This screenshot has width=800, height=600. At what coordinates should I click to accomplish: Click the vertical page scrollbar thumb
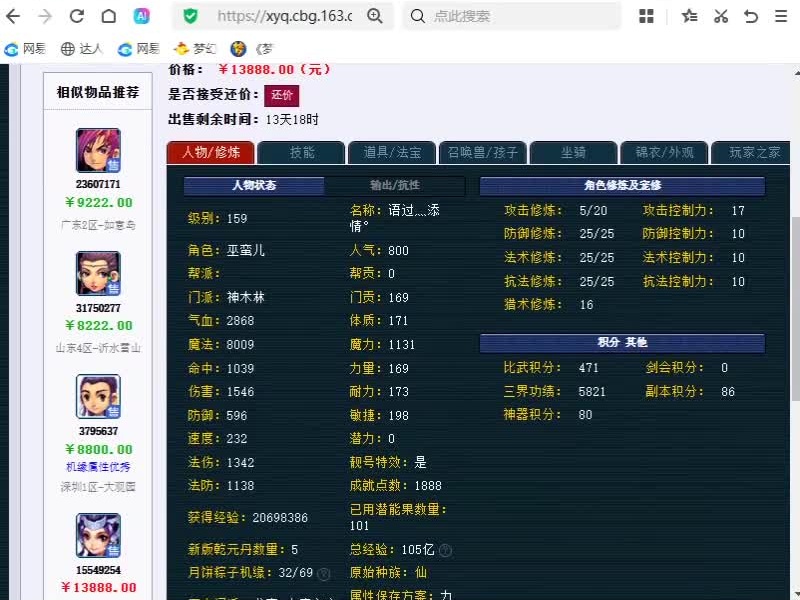coord(795,308)
